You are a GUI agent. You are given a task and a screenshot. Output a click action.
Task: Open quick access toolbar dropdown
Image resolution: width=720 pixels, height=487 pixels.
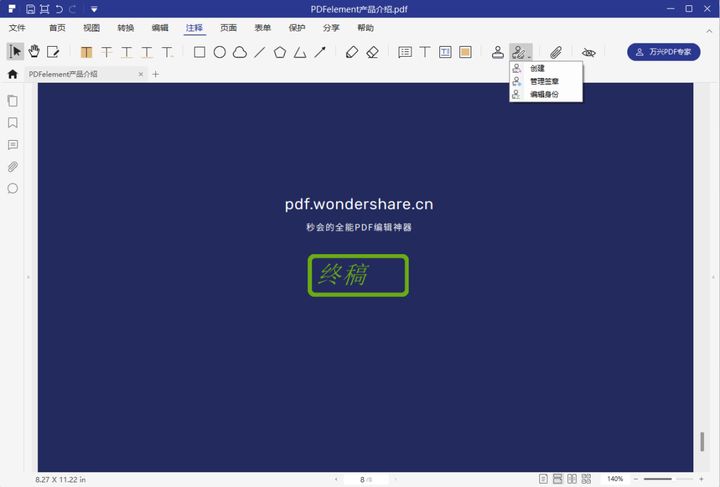tap(94, 9)
